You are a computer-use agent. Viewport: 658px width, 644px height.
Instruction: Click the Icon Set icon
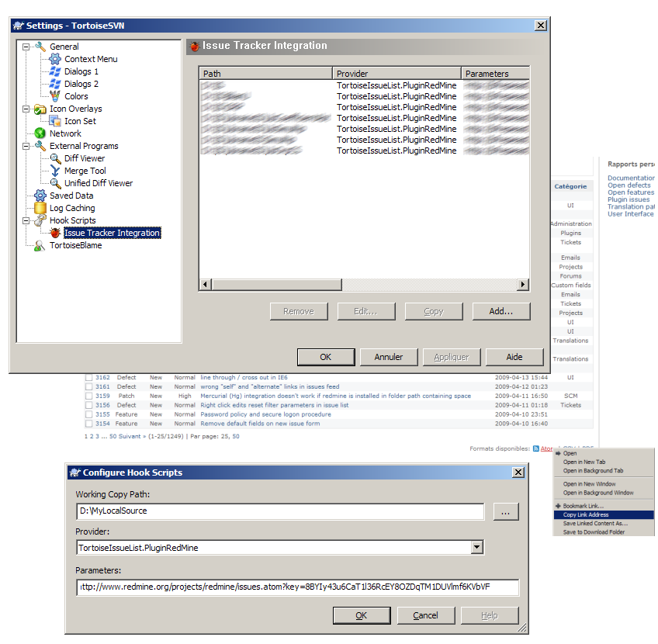55,121
